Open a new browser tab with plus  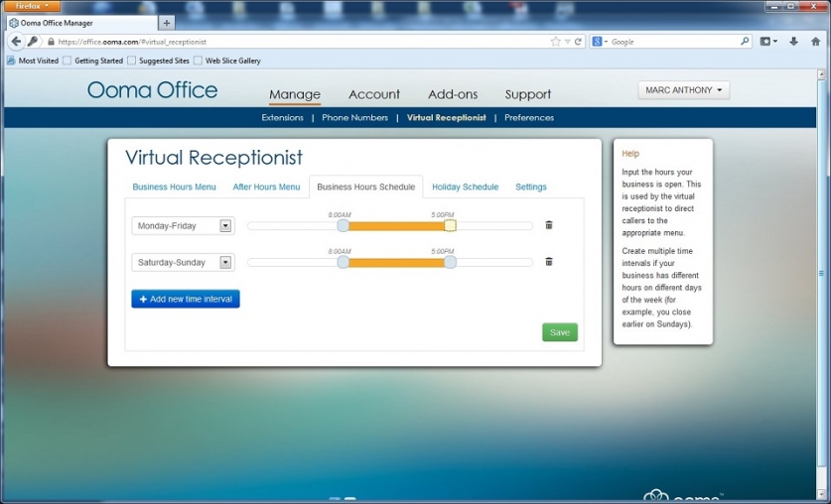coord(167,23)
